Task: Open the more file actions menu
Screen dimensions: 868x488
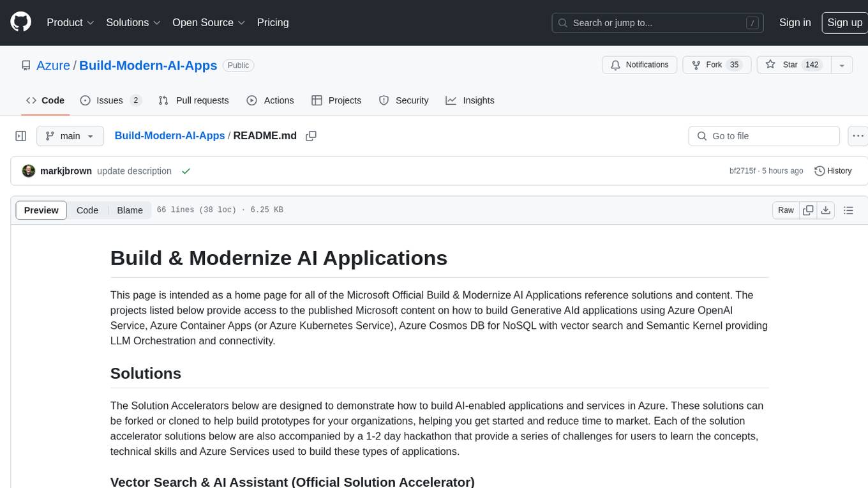Action: pos(858,136)
